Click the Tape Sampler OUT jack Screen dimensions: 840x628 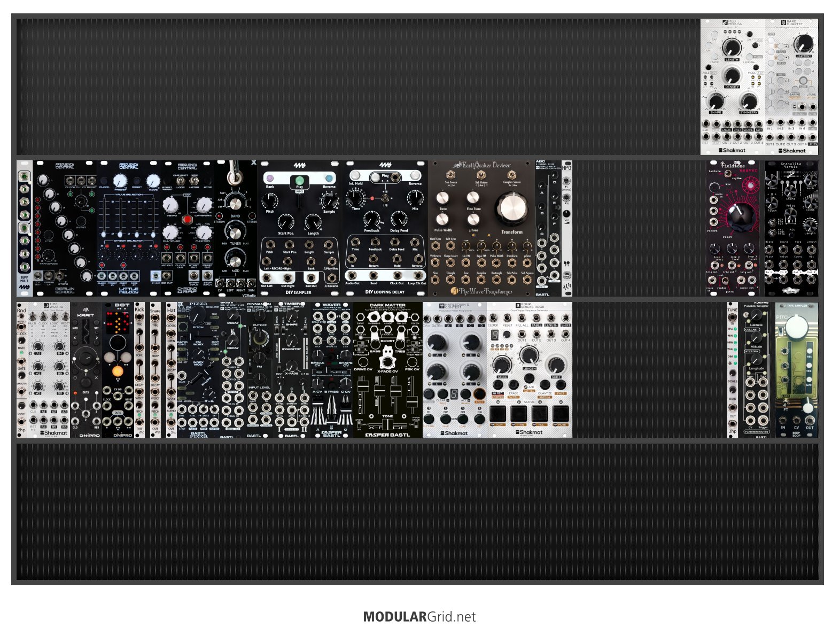pyautogui.click(x=810, y=421)
